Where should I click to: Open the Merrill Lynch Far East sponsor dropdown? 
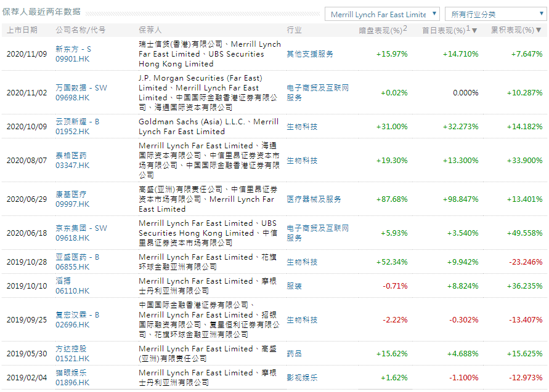click(383, 14)
